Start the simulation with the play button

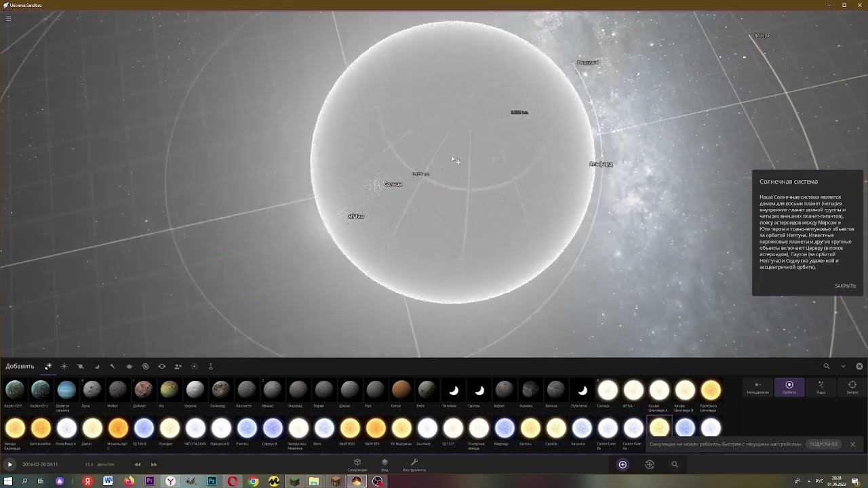tap(9, 464)
